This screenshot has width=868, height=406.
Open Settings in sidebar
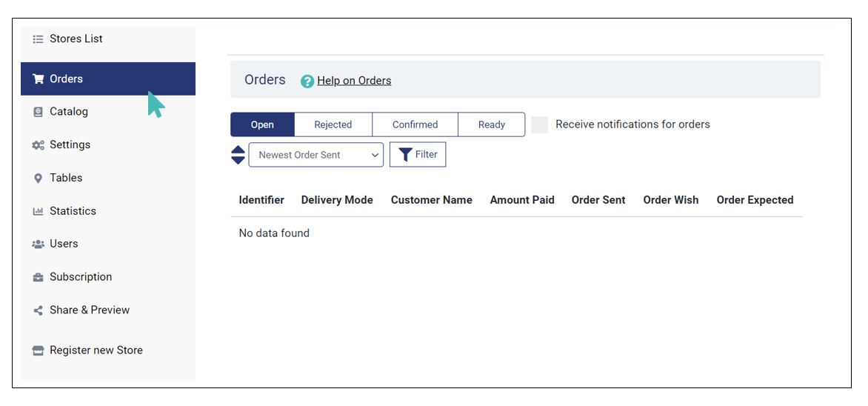108,144
